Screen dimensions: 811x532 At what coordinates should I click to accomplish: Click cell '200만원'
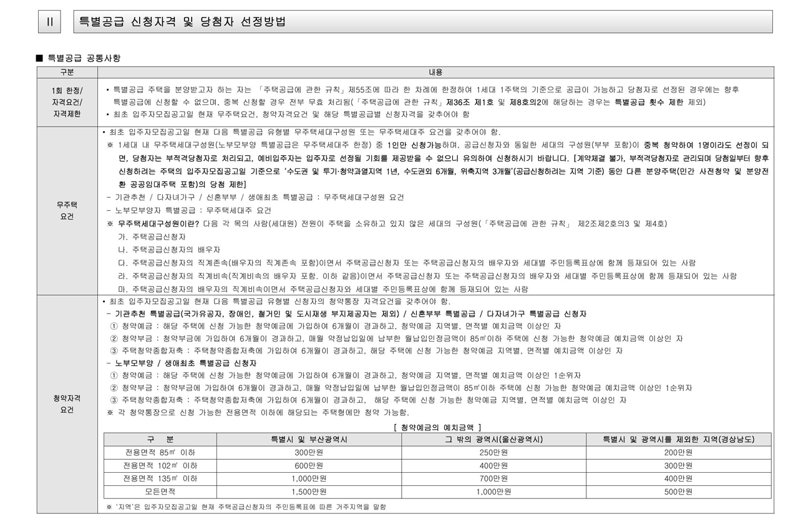(x=678, y=452)
